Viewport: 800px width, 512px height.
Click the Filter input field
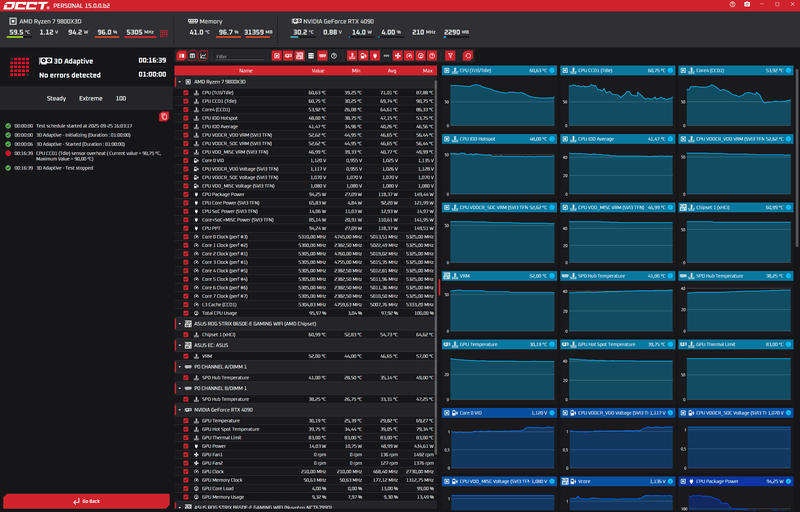tap(239, 56)
